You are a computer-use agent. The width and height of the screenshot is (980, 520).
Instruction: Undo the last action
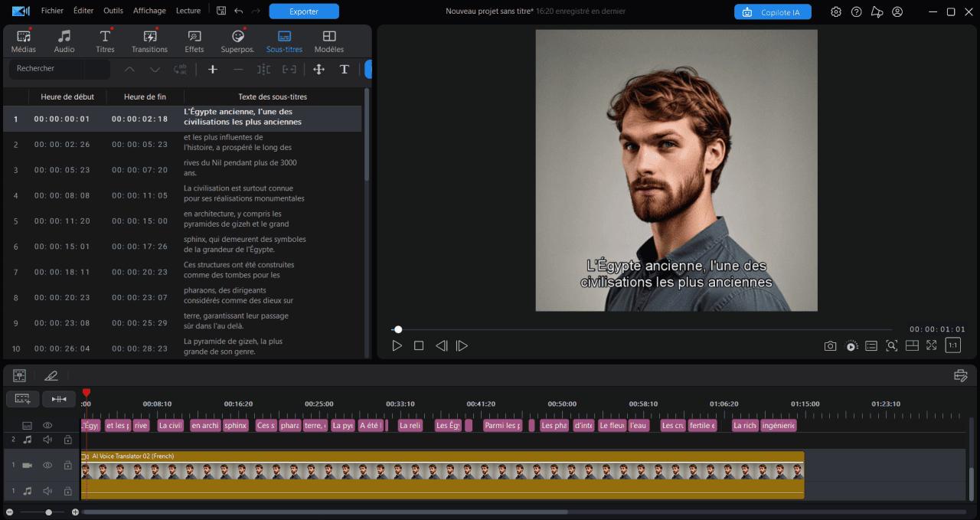(x=238, y=11)
